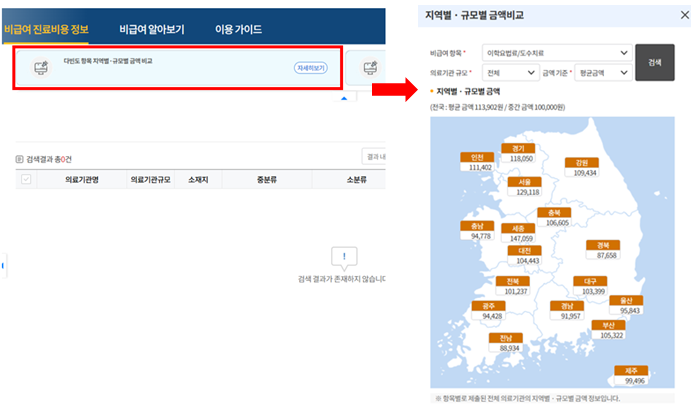Close the 지역별·규모별 금액비교 popup

pyautogui.click(x=684, y=15)
